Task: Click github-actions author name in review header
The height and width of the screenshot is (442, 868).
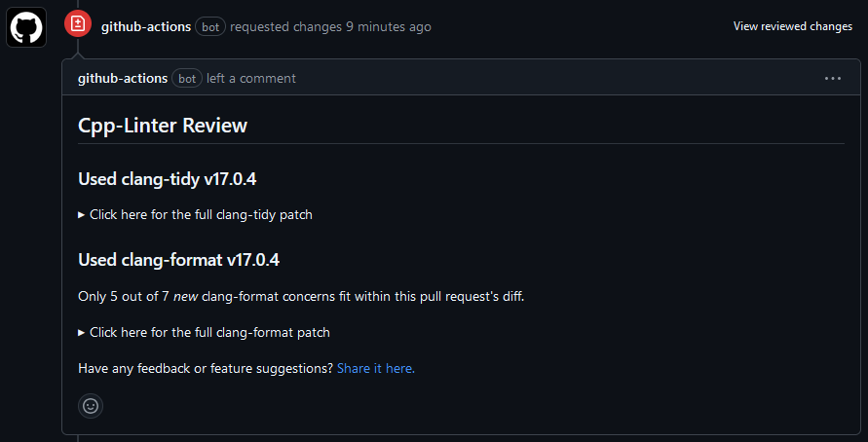Action: point(146,26)
